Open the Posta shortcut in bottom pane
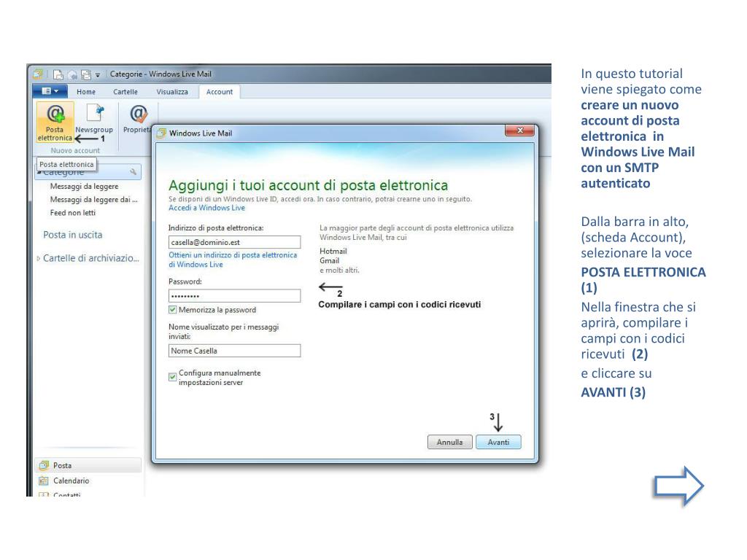 tap(88, 465)
